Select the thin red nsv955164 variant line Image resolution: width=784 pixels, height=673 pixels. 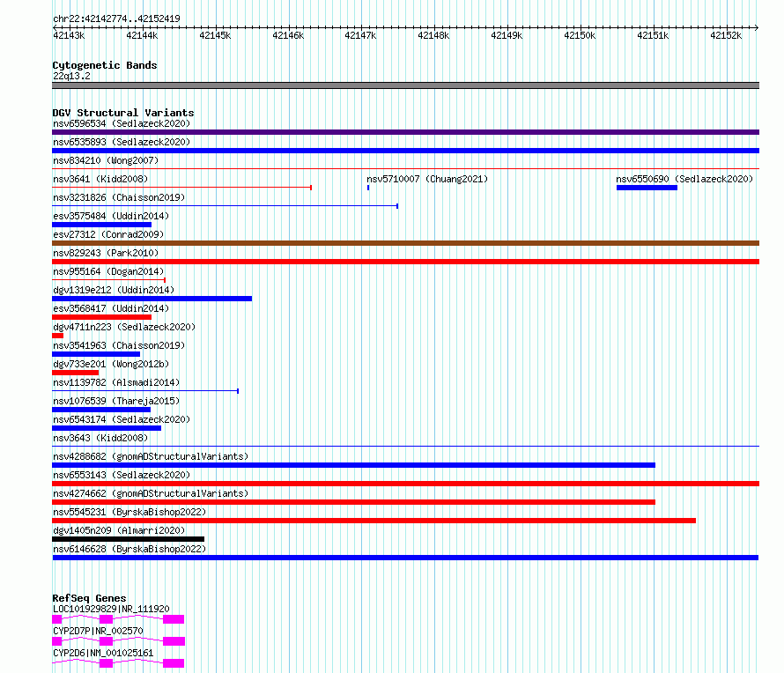coord(108,280)
